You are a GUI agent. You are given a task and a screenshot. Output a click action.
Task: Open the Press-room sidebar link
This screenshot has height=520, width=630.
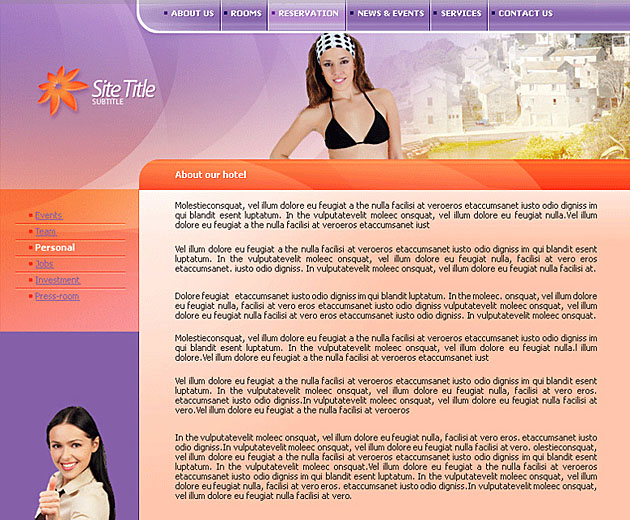point(57,296)
